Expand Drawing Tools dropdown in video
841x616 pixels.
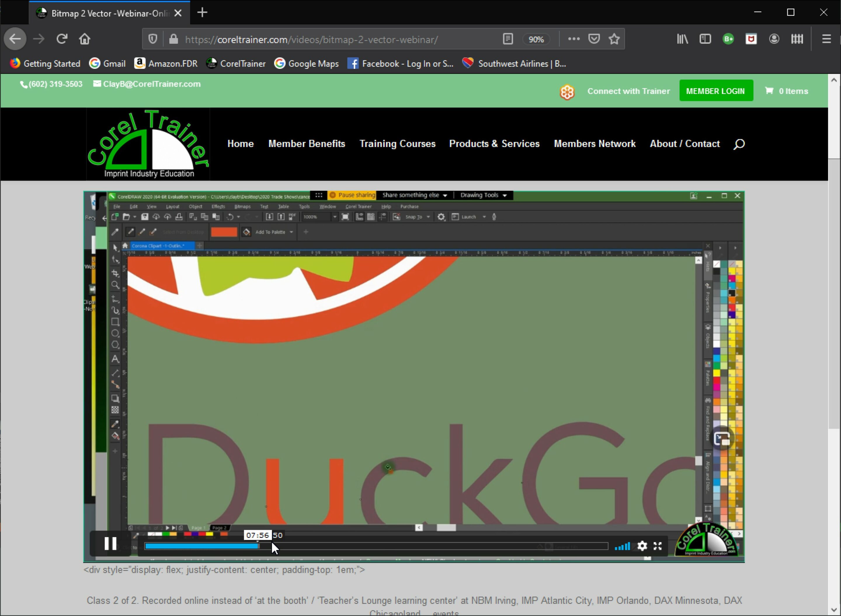[484, 195]
